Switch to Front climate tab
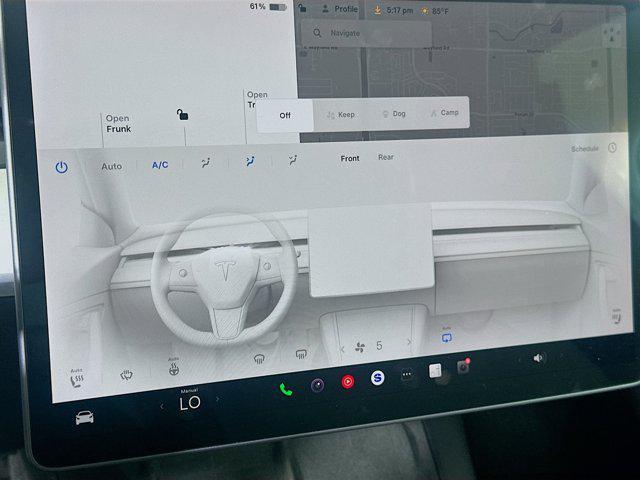The height and width of the screenshot is (480, 640). (350, 158)
